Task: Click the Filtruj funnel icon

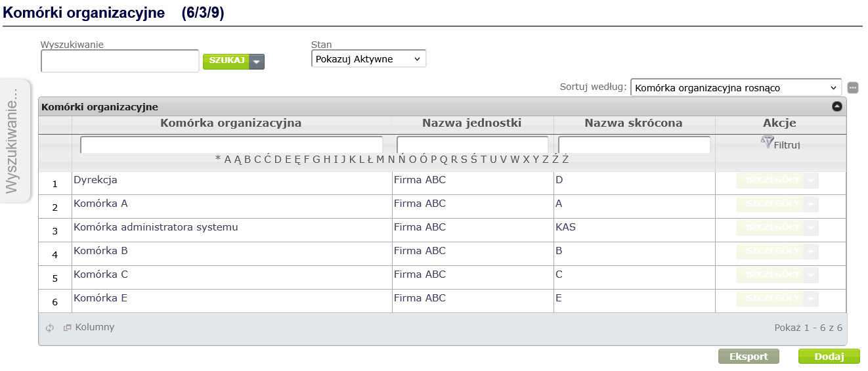Action: click(x=767, y=142)
